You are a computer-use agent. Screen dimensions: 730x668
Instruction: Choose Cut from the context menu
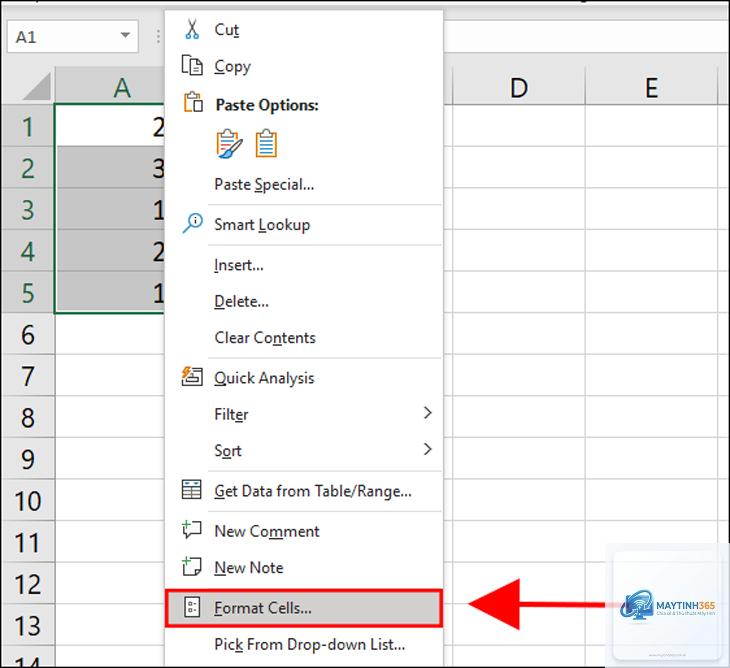303,29
